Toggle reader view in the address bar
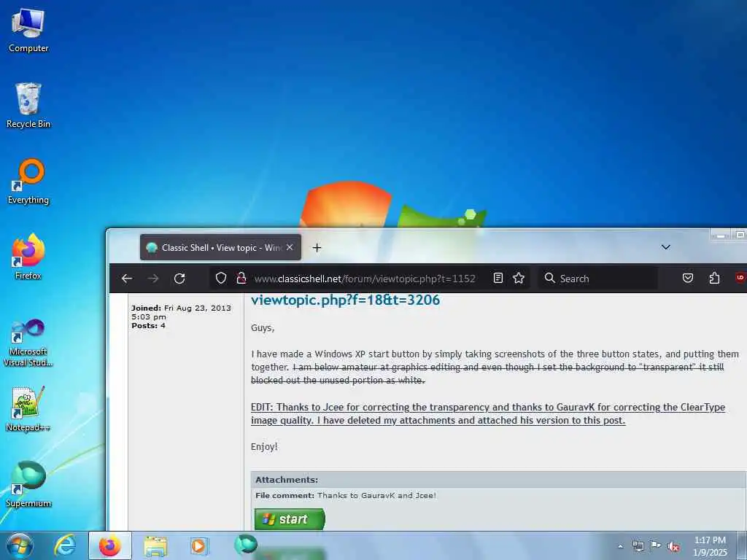The image size is (747, 560). pos(498,278)
